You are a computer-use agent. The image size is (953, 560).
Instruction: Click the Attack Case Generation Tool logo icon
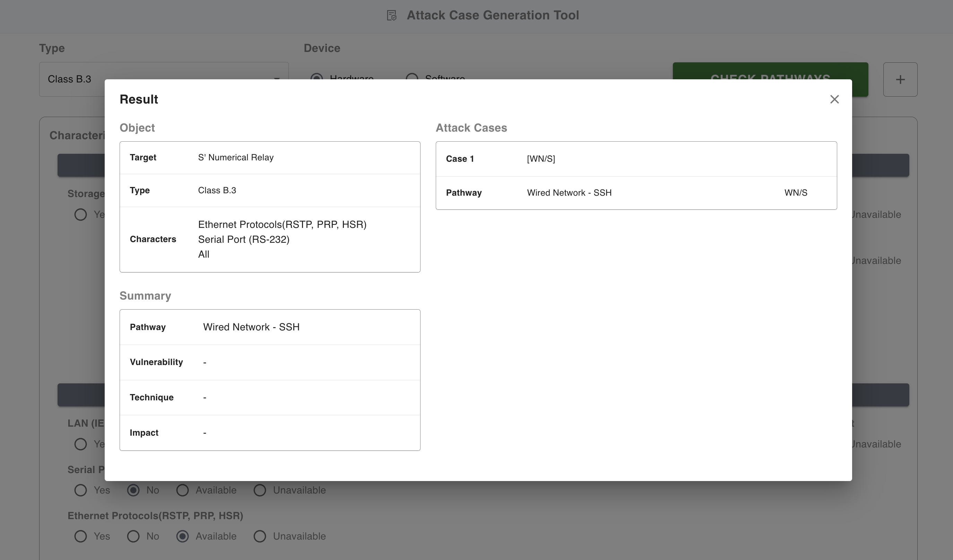[x=391, y=16]
